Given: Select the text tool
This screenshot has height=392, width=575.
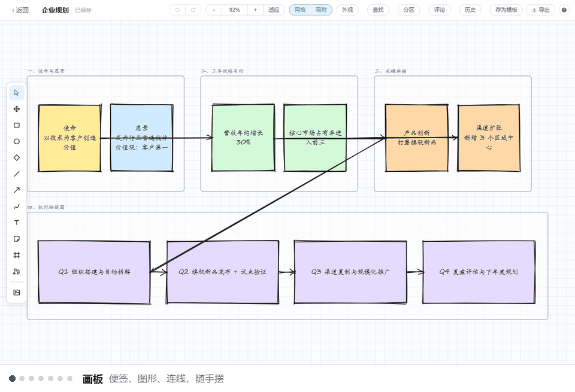Looking at the screenshot, I should 17,223.
